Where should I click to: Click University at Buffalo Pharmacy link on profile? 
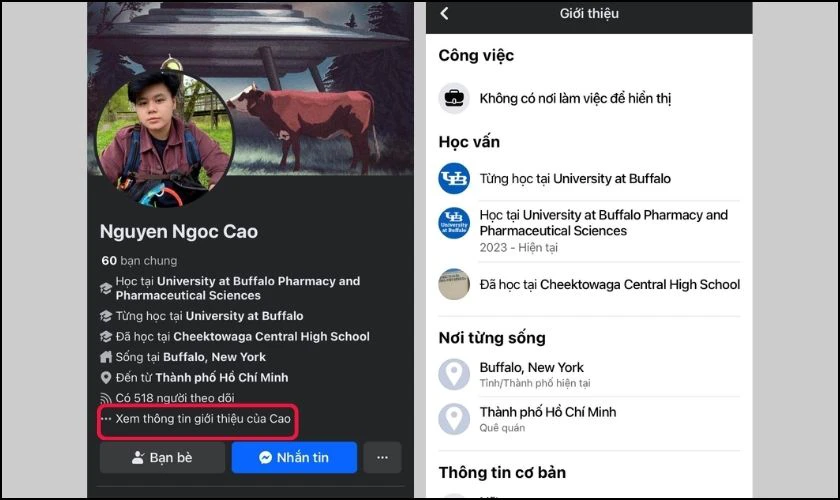click(x=238, y=288)
